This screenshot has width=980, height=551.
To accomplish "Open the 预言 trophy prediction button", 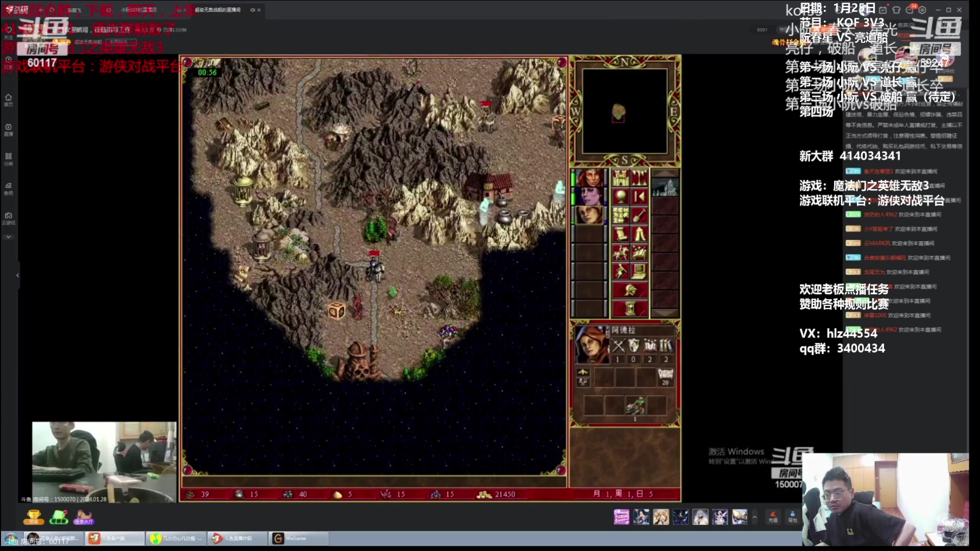I will (34, 517).
